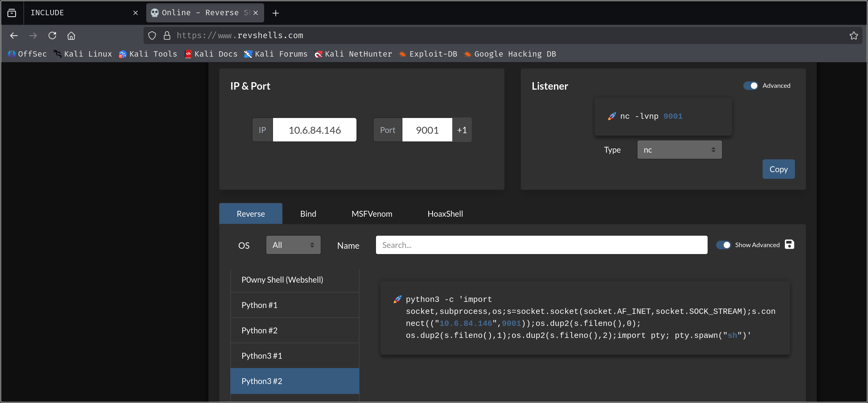This screenshot has height=403, width=868.
Task: Reload the page using refresh icon
Action: tap(52, 35)
